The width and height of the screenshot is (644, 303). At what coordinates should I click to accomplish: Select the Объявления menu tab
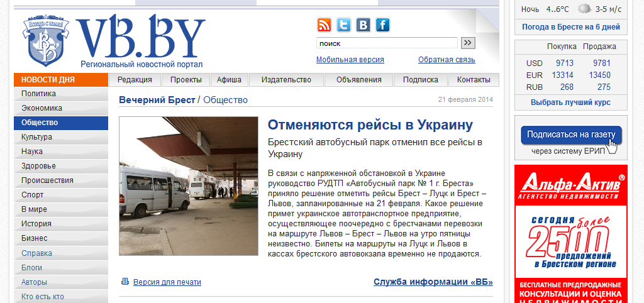click(x=358, y=80)
